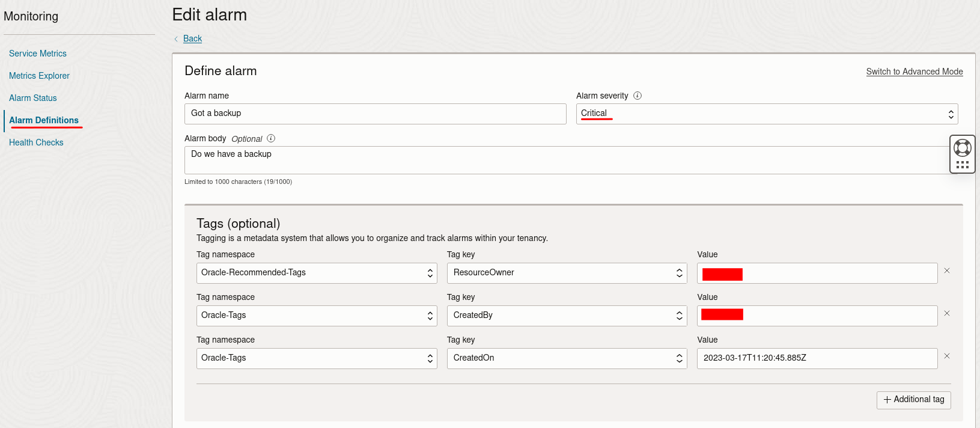Remove the CreatedOn tag row
The width and height of the screenshot is (980, 428).
point(947,356)
